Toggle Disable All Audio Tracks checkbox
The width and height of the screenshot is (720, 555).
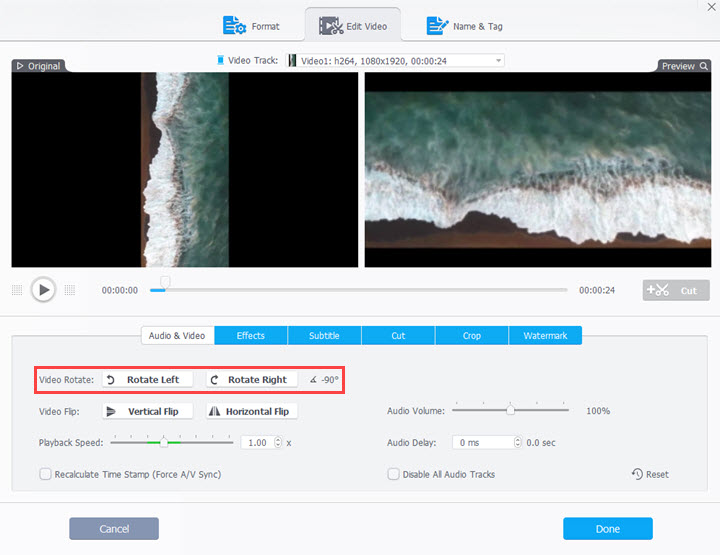pyautogui.click(x=394, y=474)
